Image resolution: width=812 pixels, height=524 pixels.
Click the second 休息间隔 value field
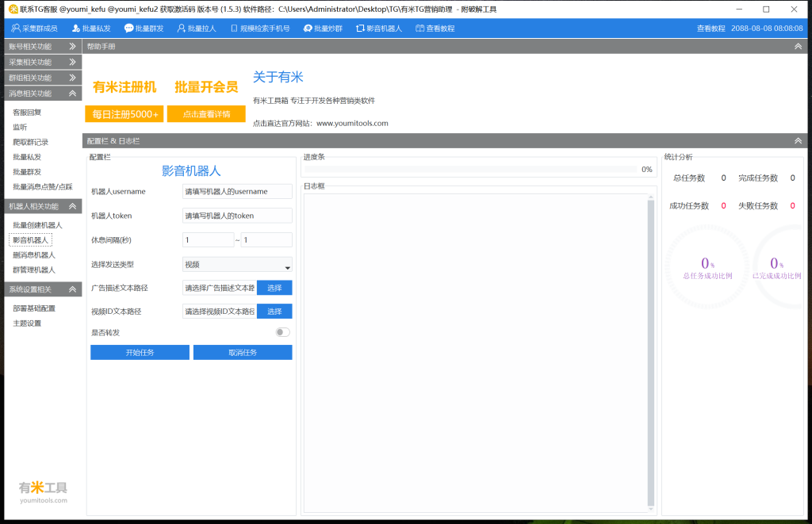pyautogui.click(x=266, y=240)
